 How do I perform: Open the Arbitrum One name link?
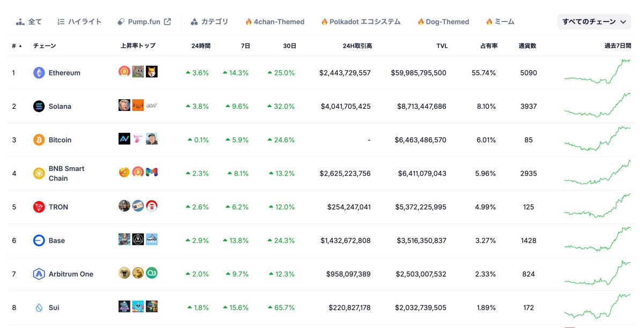click(x=71, y=274)
